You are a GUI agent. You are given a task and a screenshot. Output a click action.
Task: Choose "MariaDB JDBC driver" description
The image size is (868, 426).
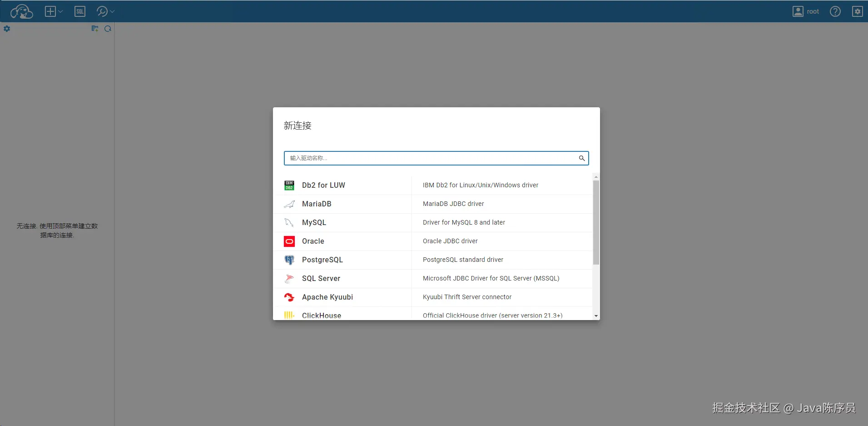pyautogui.click(x=453, y=204)
